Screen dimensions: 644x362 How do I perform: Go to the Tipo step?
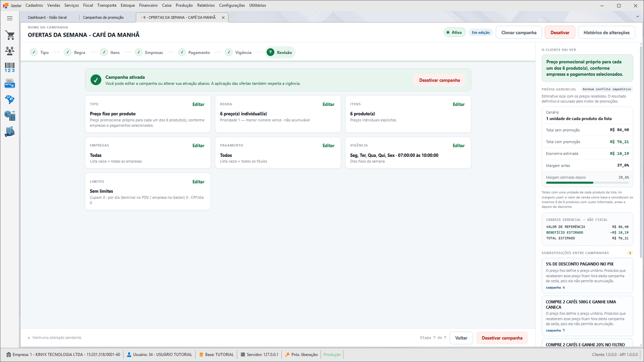[39, 52]
